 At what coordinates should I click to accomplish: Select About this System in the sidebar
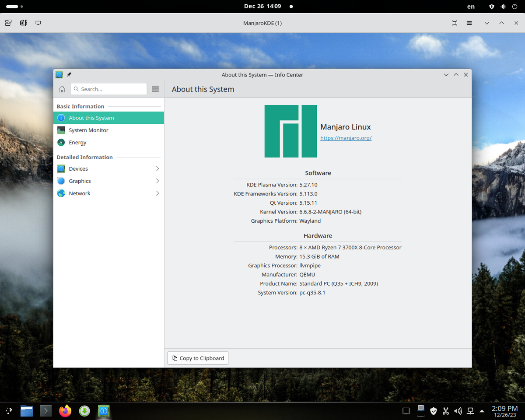click(x=108, y=118)
